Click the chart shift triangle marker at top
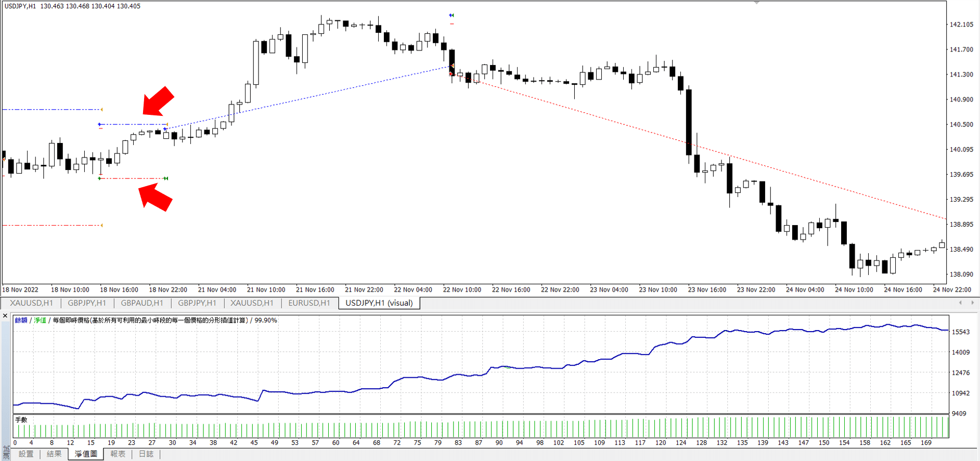Image resolution: width=980 pixels, height=461 pixels. (x=756, y=3)
